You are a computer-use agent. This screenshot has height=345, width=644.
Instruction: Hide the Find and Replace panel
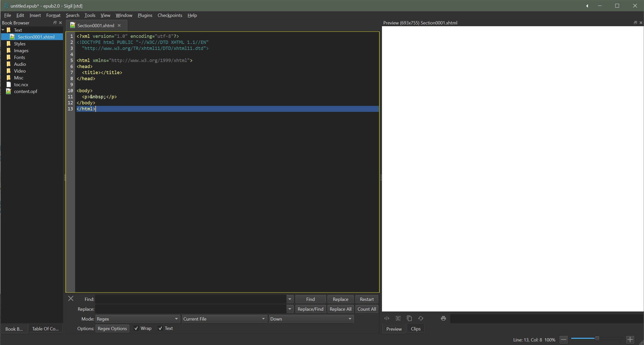click(71, 299)
